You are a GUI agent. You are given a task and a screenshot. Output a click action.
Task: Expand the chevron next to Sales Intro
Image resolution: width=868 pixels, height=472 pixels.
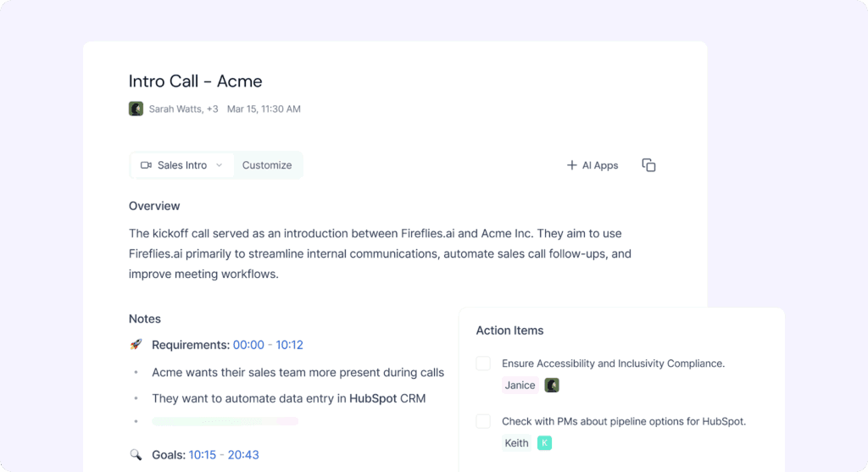[219, 165]
